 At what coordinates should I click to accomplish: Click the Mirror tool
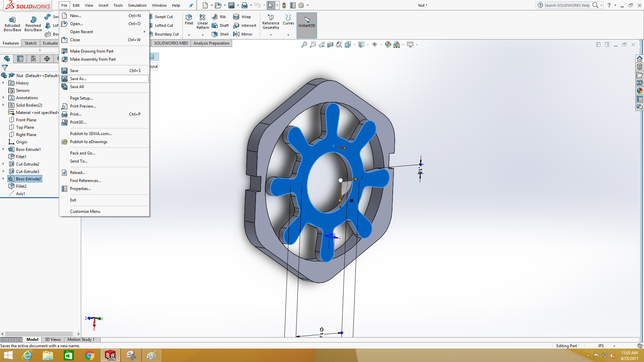tap(243, 34)
